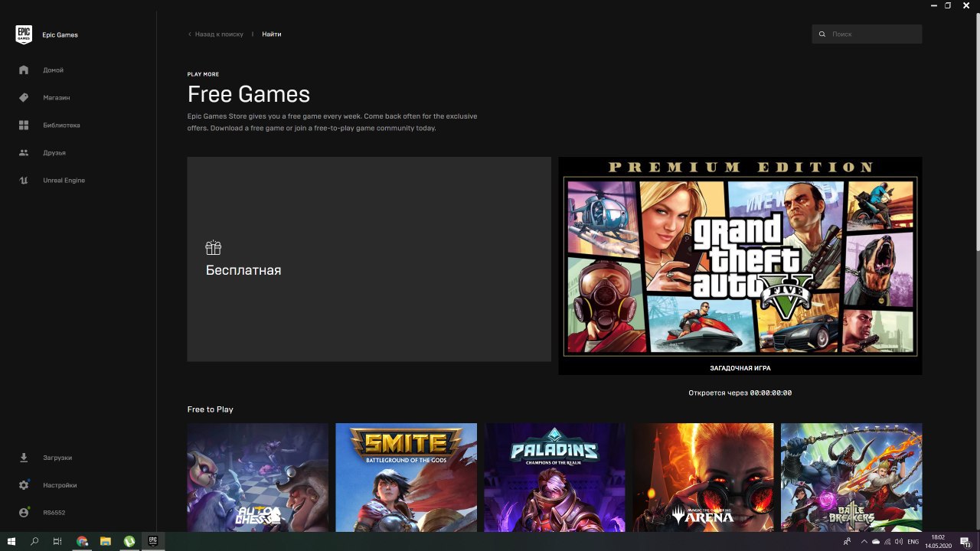The width and height of the screenshot is (980, 551).
Task: Open the taskbar clock showing 18:02
Action: (x=938, y=541)
